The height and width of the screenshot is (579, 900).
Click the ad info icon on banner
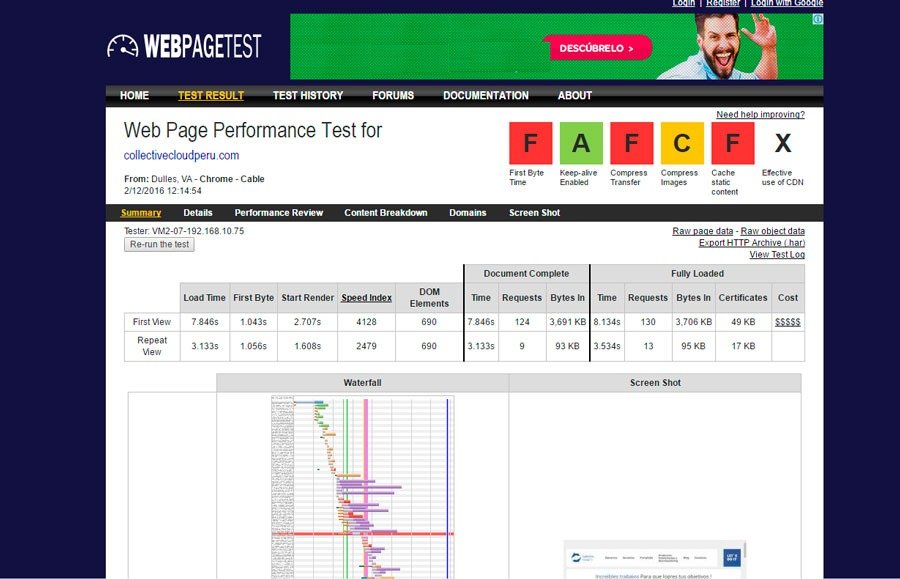point(817,19)
